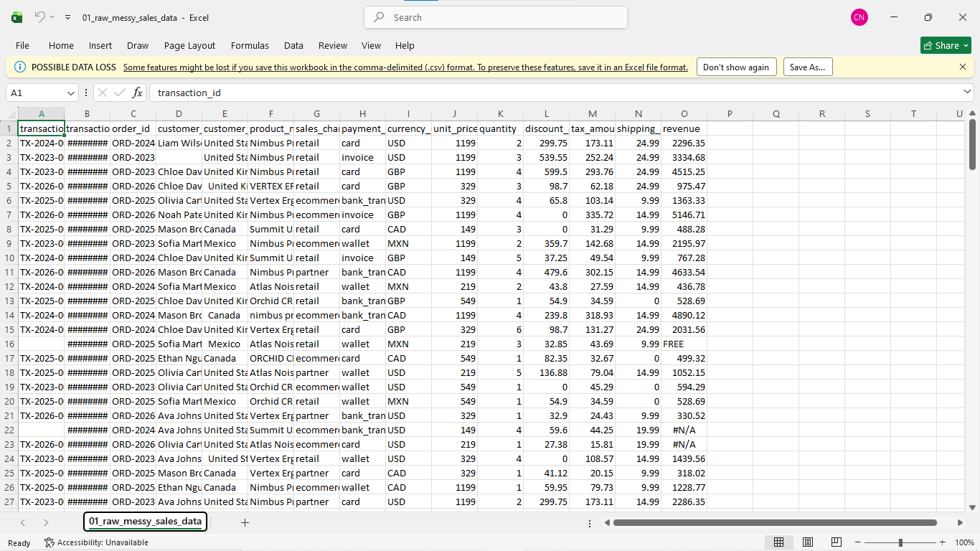Click the info icon in data loss bar
Screen dimensions: 980x551
(19, 67)
